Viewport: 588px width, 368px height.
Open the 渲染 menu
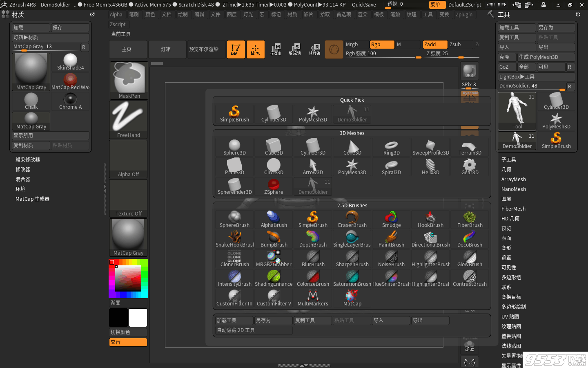click(x=363, y=15)
